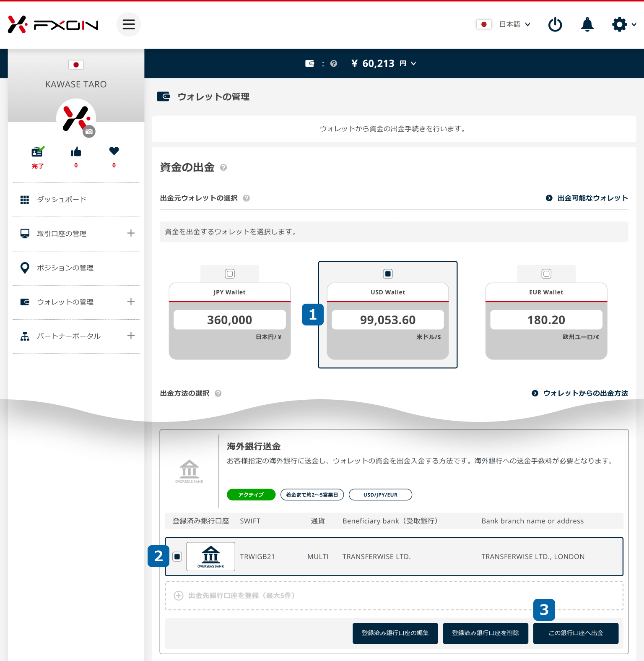The height and width of the screenshot is (661, 644).
Task: Click the dashboard grid icon
Action: tap(25, 200)
